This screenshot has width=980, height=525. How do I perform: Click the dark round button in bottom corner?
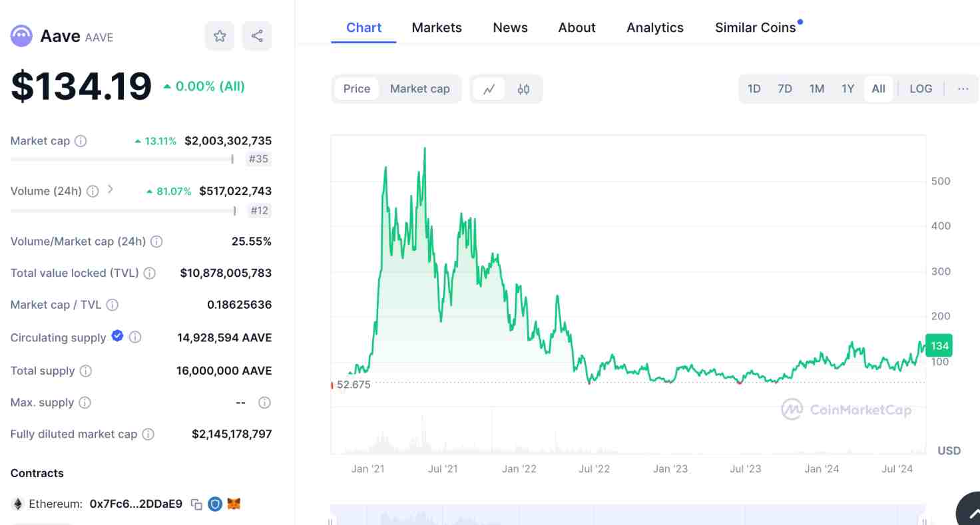pos(969,511)
